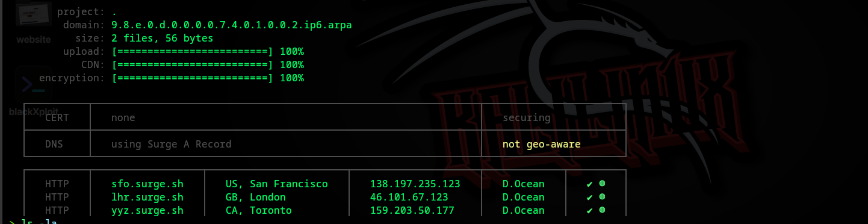
Task: Click the encryption progress bar
Action: pyautogui.click(x=193, y=78)
